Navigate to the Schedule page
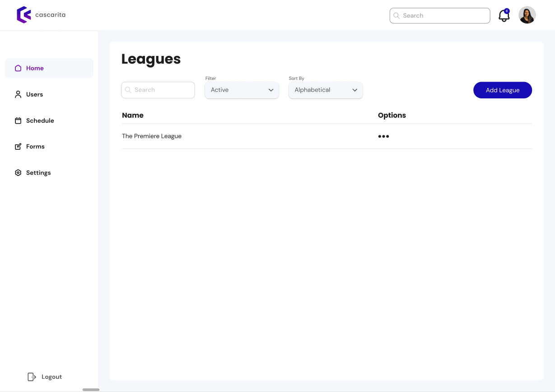 coord(40,120)
